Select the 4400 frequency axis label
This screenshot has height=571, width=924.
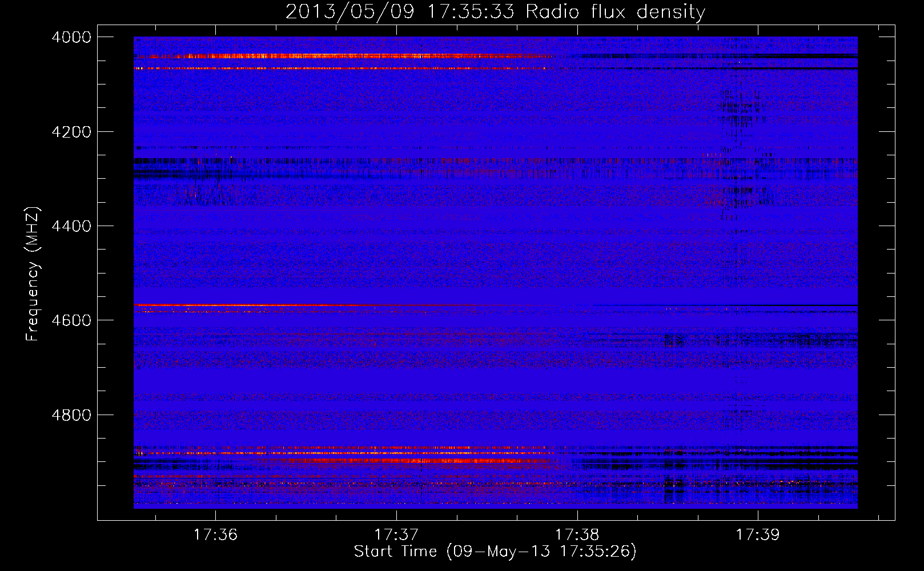point(71,226)
